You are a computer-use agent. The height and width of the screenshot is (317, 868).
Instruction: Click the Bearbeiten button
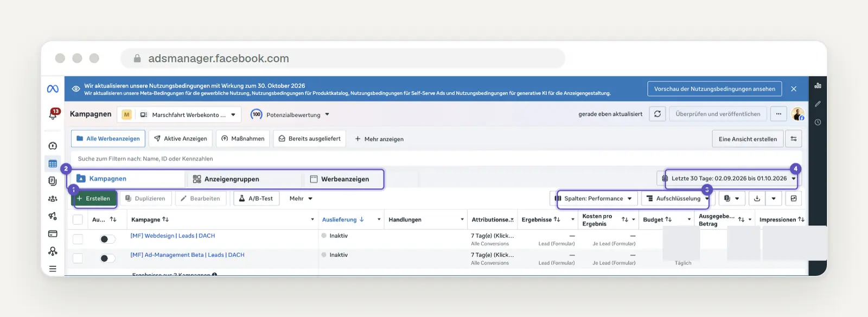[200, 199]
